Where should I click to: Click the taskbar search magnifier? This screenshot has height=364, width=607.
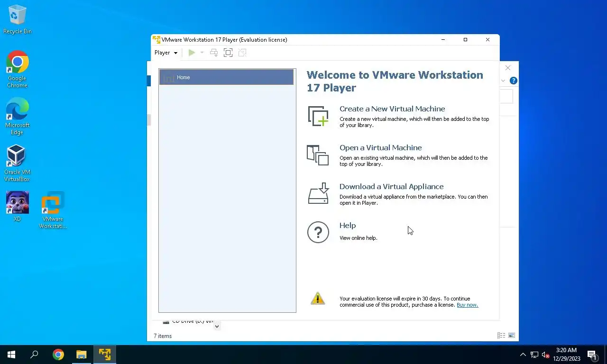click(34, 355)
